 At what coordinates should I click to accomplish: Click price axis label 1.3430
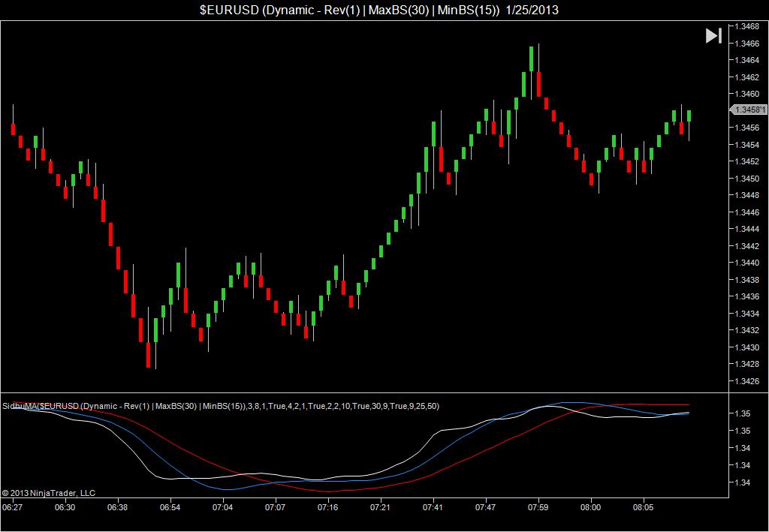pyautogui.click(x=747, y=347)
